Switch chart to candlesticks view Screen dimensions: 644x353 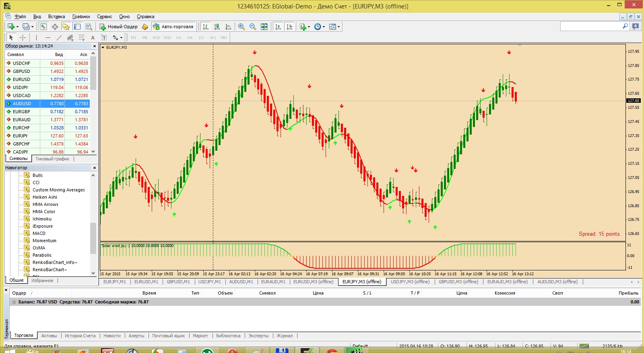[217, 27]
